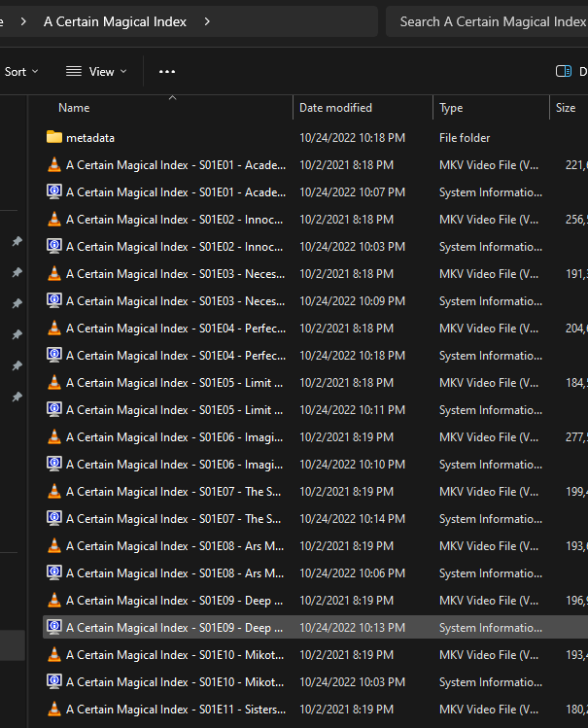The width and height of the screenshot is (588, 728).
Task: Sort files by Name column header
Action: [74, 108]
